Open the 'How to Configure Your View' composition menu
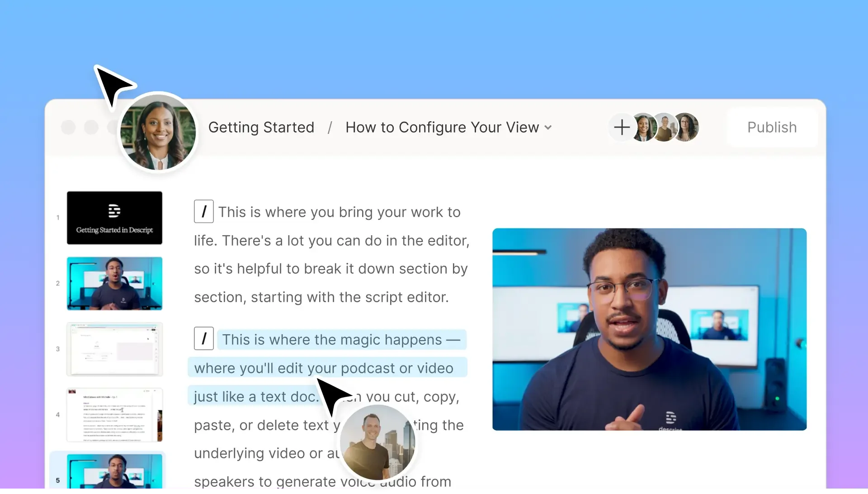Image resolution: width=868 pixels, height=494 pixels. click(442, 128)
